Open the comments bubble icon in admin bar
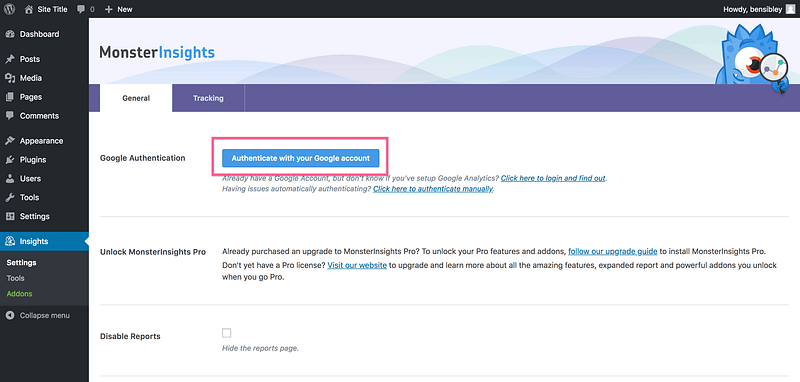Image resolution: width=800 pixels, height=382 pixels. click(x=81, y=9)
